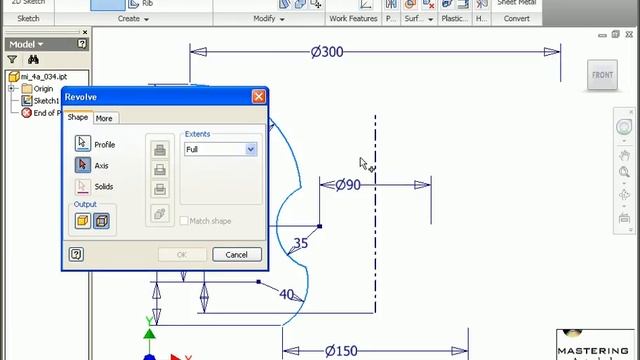
Task: Click the Solids selector button
Action: (x=82, y=186)
